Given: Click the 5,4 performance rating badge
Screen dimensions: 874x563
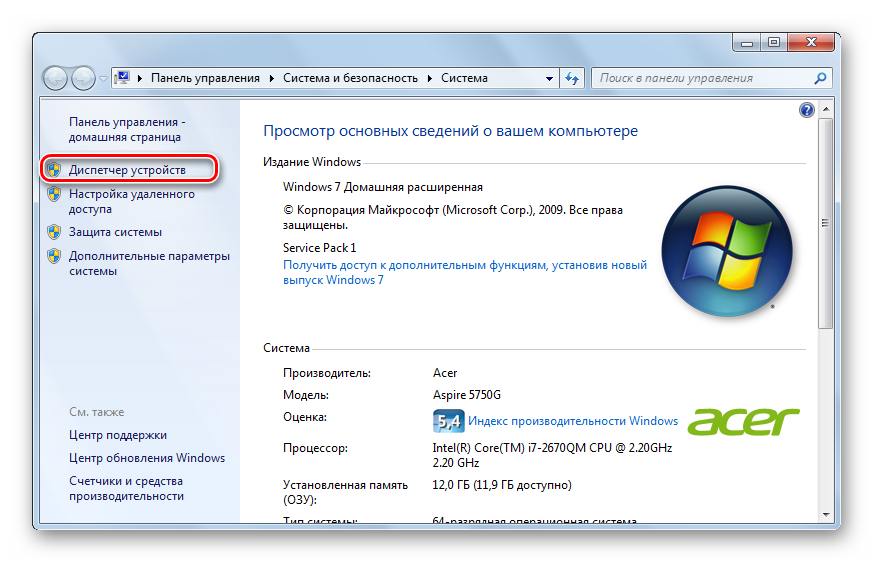Looking at the screenshot, I should click(x=448, y=421).
